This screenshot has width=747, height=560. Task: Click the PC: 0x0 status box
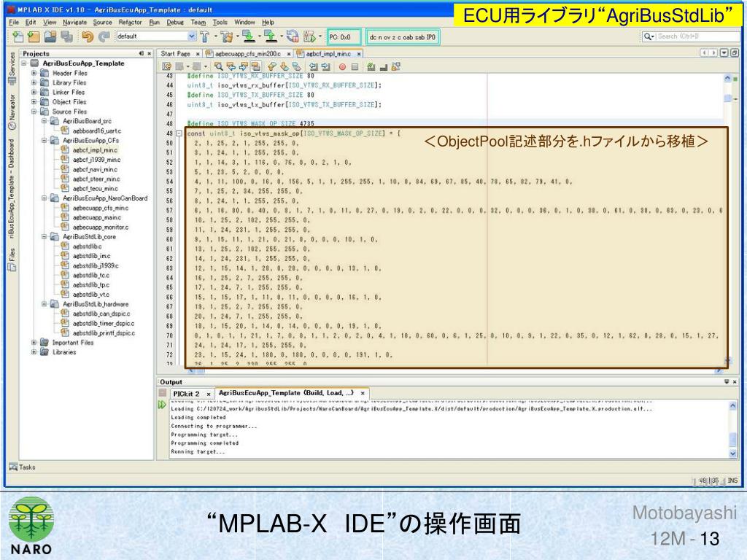pos(344,36)
